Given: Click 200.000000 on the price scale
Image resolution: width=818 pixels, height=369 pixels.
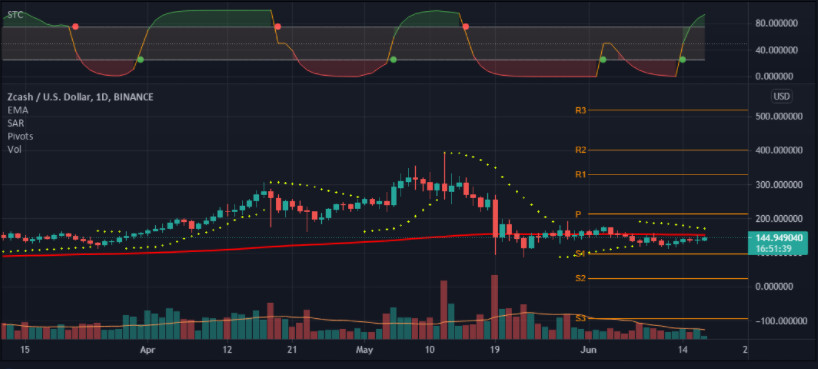Looking at the screenshot, I should click(778, 219).
